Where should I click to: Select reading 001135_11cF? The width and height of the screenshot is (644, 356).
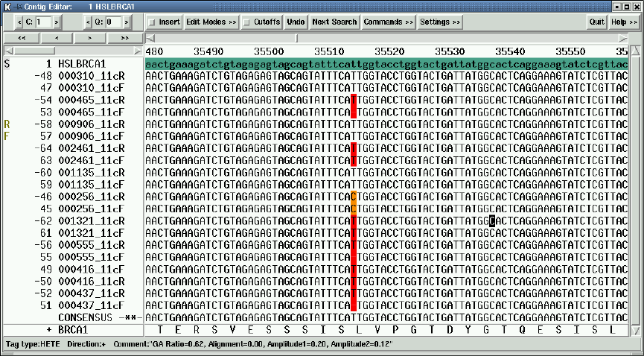click(91, 185)
